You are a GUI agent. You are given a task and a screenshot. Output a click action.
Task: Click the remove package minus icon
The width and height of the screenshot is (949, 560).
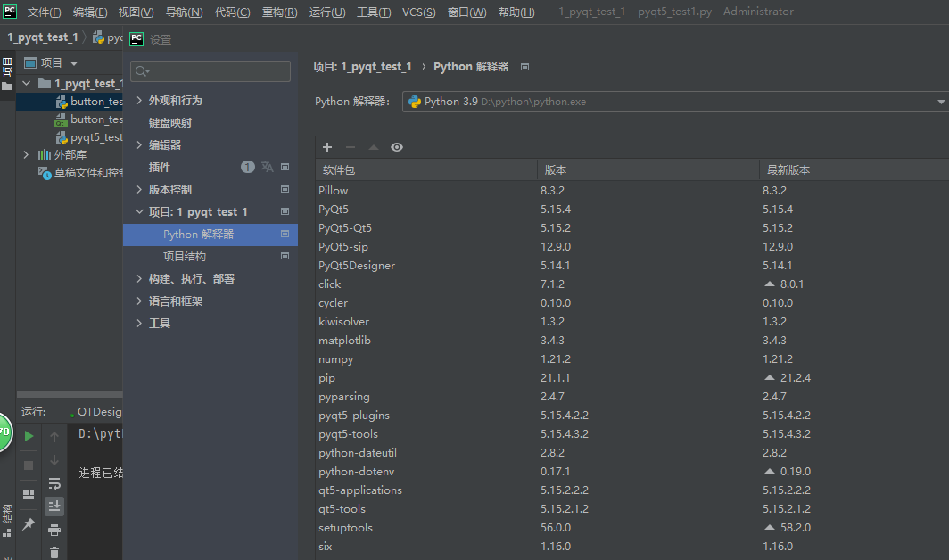tap(351, 147)
